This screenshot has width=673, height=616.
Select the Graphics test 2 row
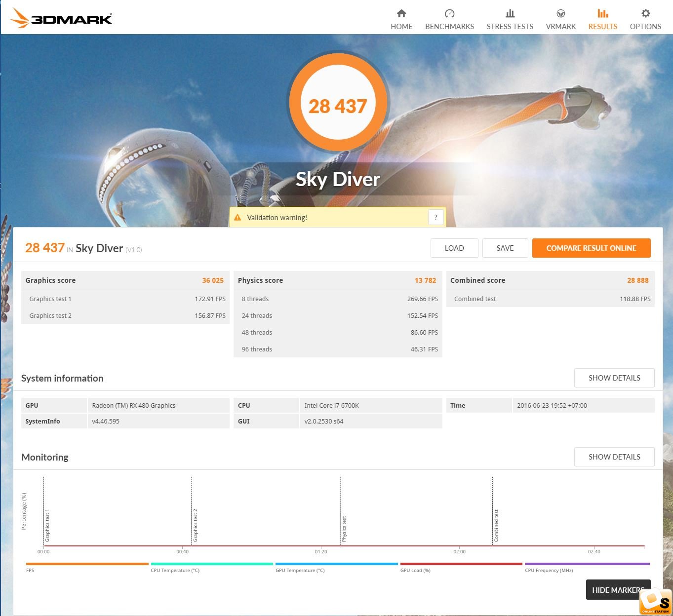(125, 315)
